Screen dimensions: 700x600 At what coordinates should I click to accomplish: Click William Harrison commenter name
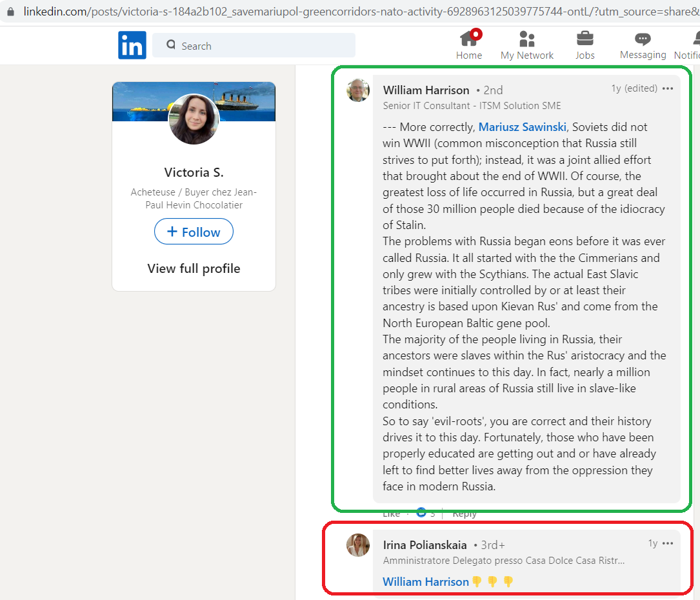click(x=426, y=90)
